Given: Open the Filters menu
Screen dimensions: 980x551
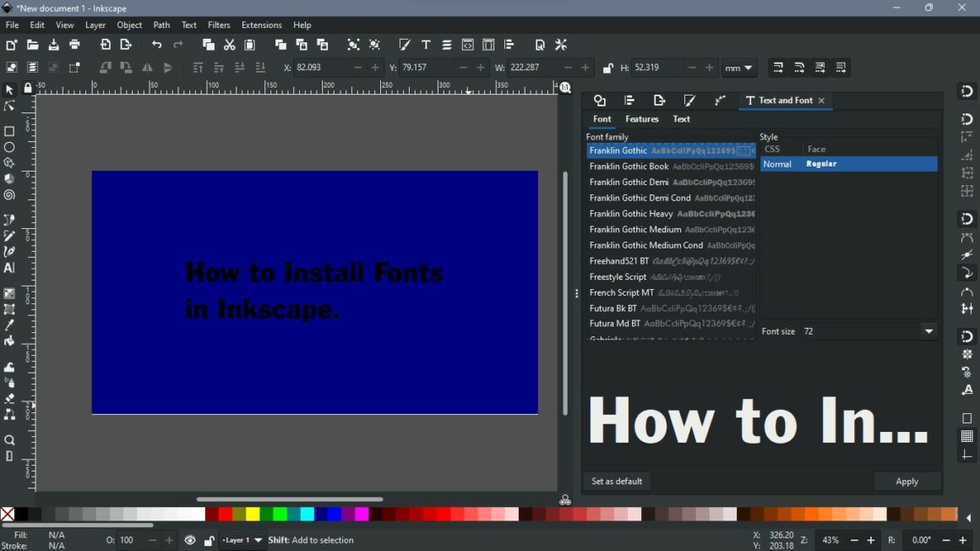Looking at the screenshot, I should [219, 25].
